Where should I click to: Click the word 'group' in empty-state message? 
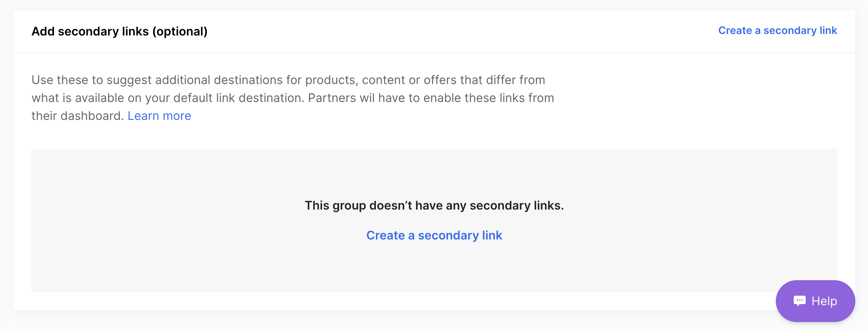point(349,206)
